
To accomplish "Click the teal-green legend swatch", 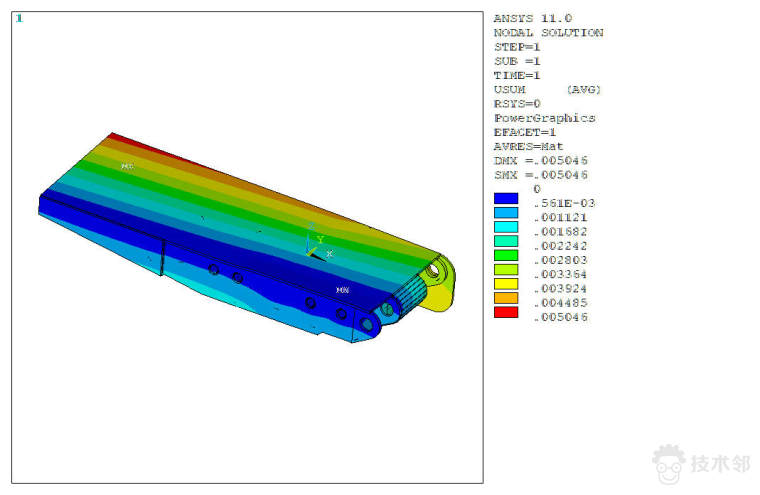I will (506, 241).
